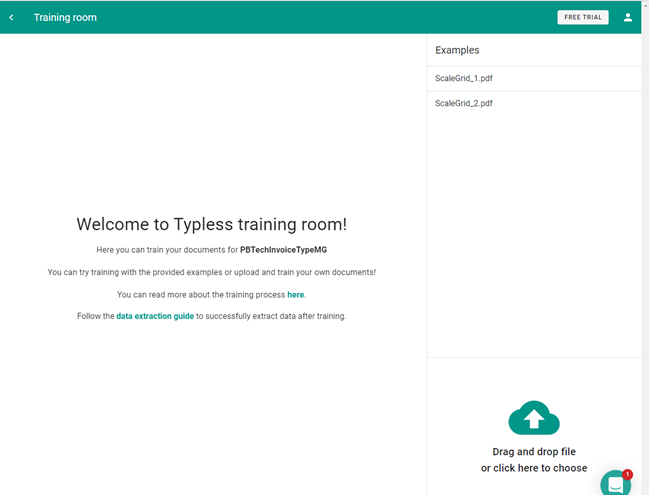This screenshot has width=649, height=496.
Task: Open the data extraction guide link
Action: tap(155, 316)
